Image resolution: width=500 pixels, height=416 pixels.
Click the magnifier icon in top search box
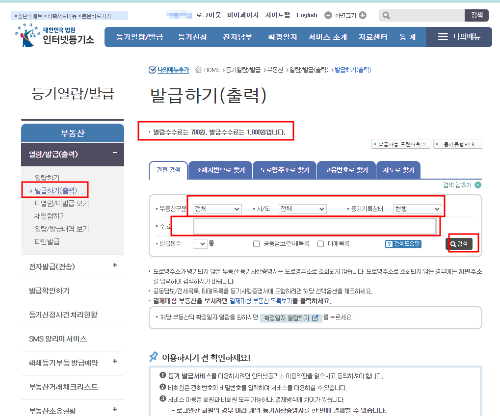coord(386,15)
